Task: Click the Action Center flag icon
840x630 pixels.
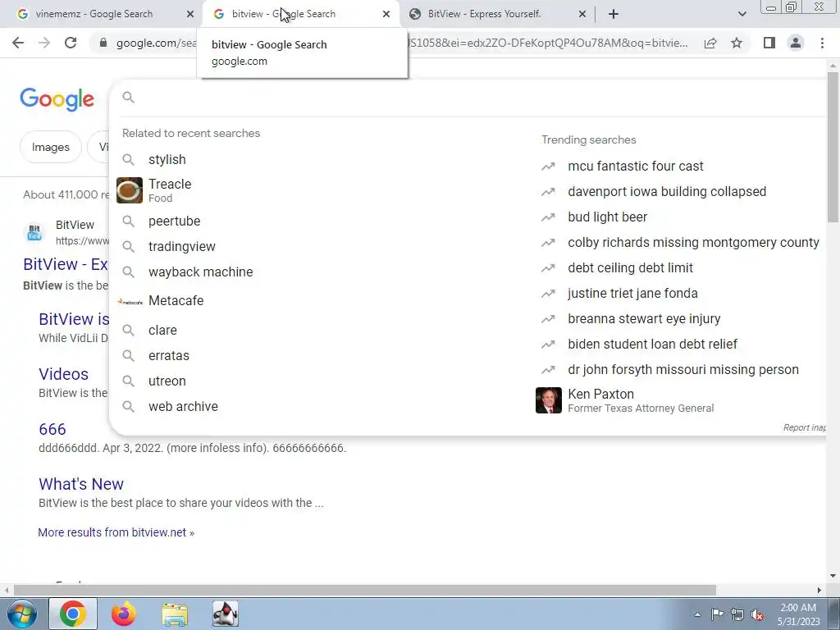Action: pos(717,614)
